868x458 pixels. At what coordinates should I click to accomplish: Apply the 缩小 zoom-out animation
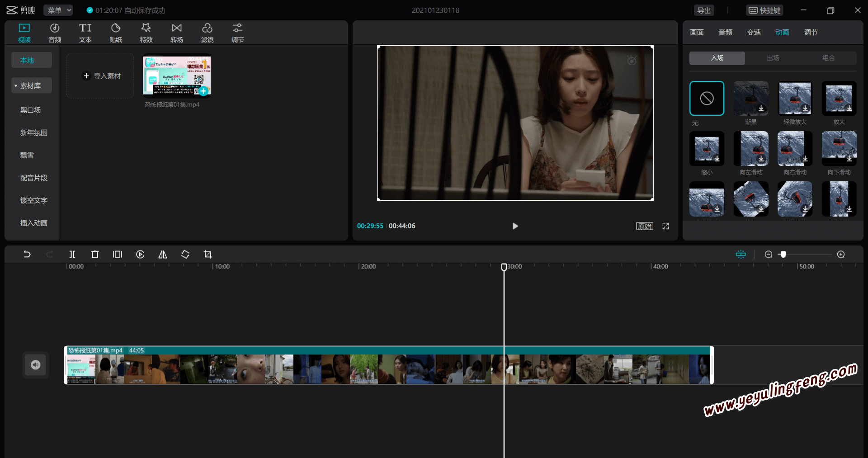point(707,149)
